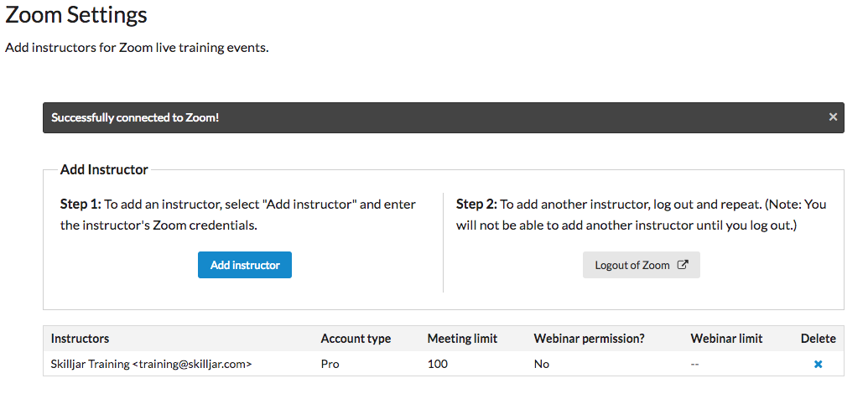Dismiss the 'Successfully connected to Zoom' banner
Screen dimensions: 868x399
(x=833, y=117)
